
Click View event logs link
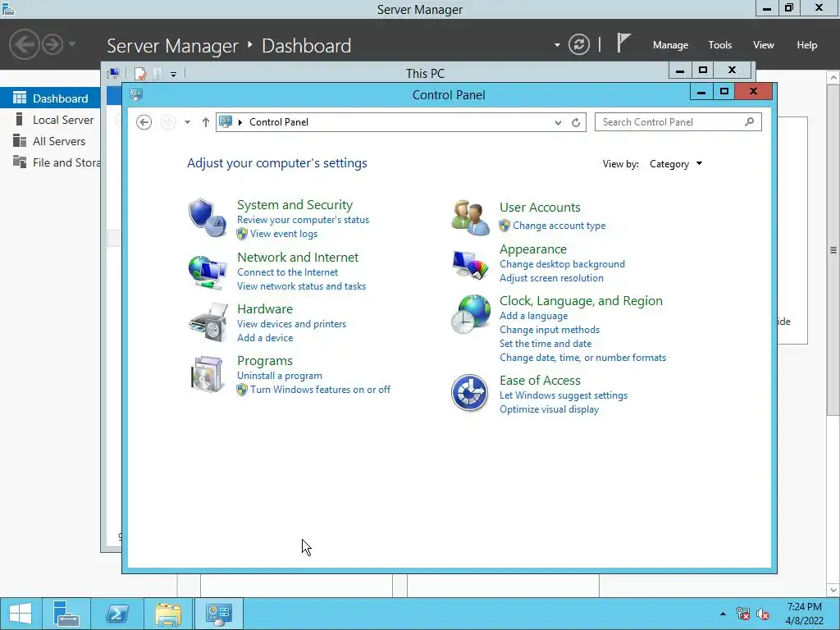tap(283, 234)
